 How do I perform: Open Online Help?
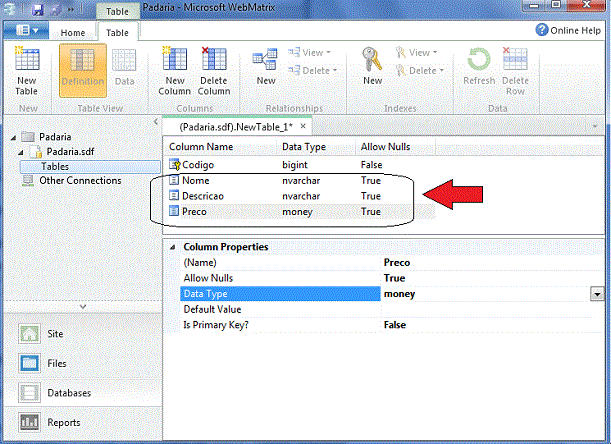pyautogui.click(x=568, y=30)
